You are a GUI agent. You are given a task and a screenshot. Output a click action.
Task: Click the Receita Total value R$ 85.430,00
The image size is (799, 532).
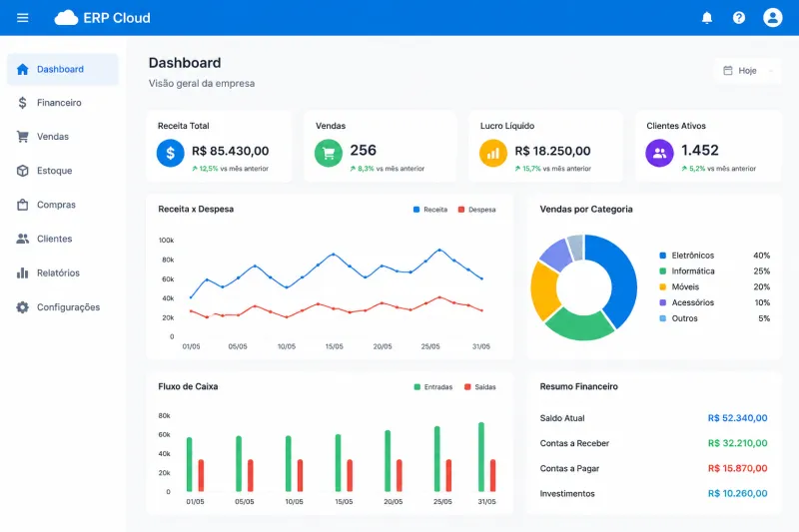point(231,151)
